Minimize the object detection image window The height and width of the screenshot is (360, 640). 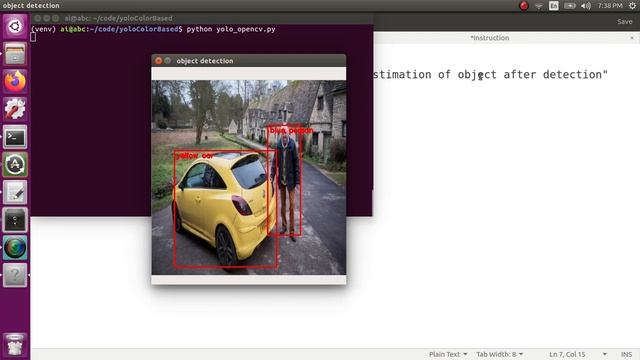click(167, 61)
